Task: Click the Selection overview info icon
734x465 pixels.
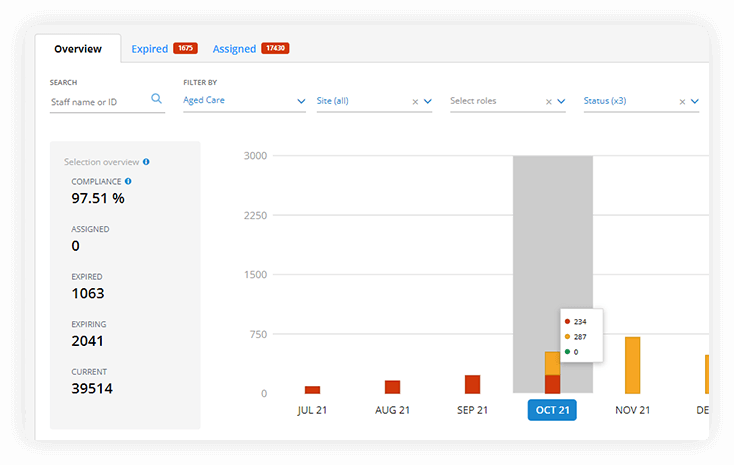Action: (146, 161)
